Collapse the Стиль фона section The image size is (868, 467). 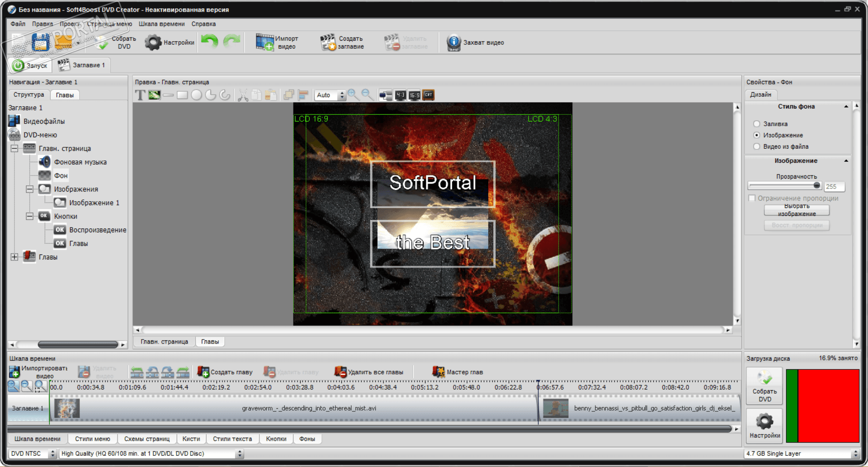(x=846, y=107)
